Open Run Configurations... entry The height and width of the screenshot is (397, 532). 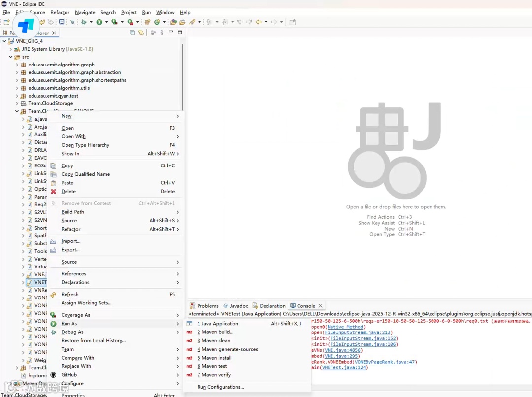[x=247, y=387]
